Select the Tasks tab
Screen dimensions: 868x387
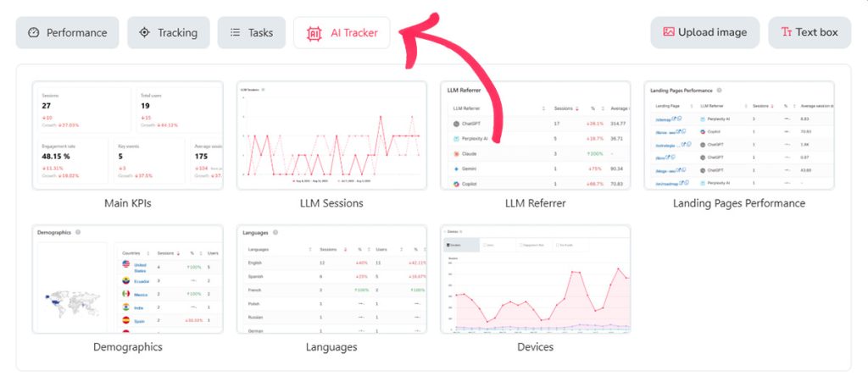coord(251,33)
